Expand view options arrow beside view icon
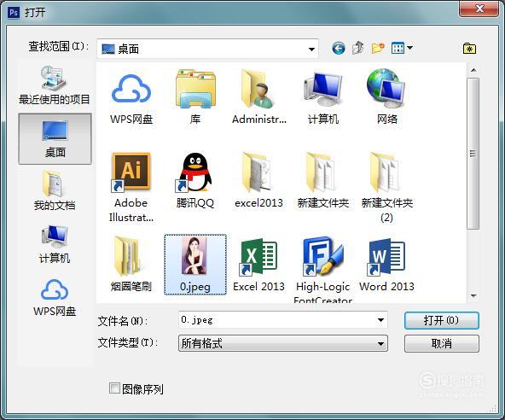 tap(409, 48)
